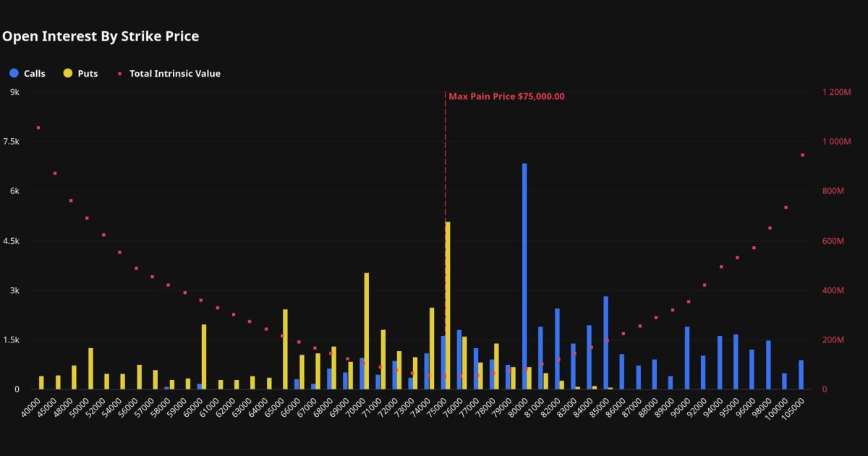
Task: Click the yellow put bar at 50000
Action: tap(90, 369)
